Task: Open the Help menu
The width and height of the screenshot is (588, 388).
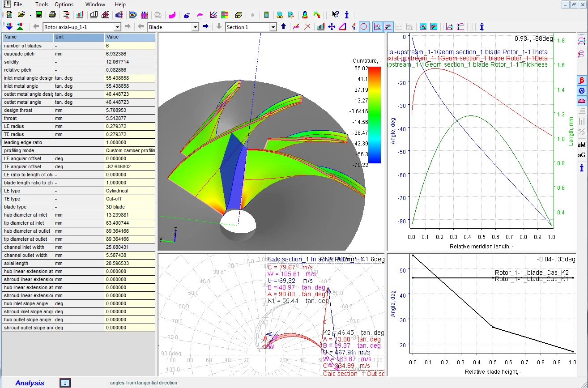Action: (x=120, y=4)
